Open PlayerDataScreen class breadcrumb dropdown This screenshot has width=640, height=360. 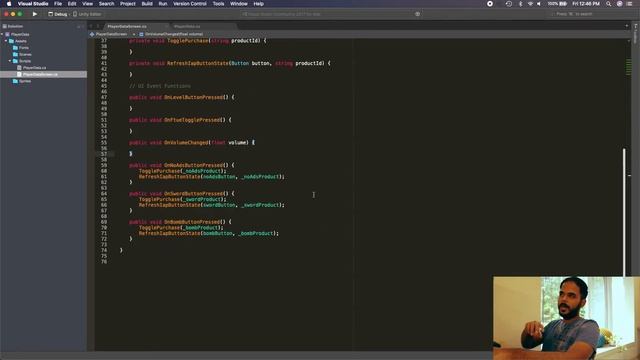pyautogui.click(x=112, y=34)
